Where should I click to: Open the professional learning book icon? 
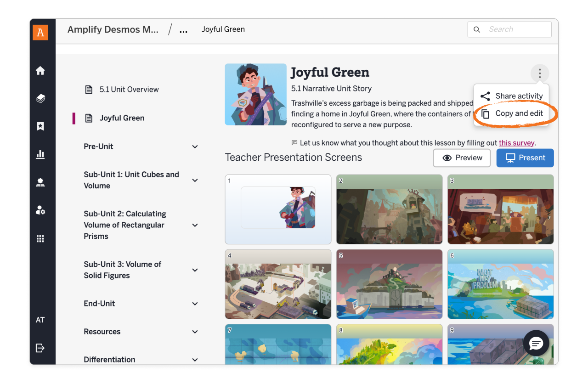40,182
